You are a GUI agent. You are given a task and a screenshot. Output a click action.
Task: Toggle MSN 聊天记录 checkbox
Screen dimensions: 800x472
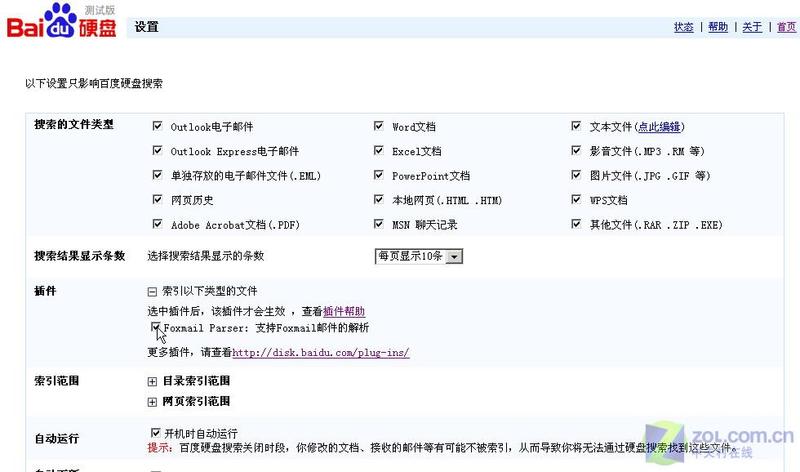pos(379,223)
